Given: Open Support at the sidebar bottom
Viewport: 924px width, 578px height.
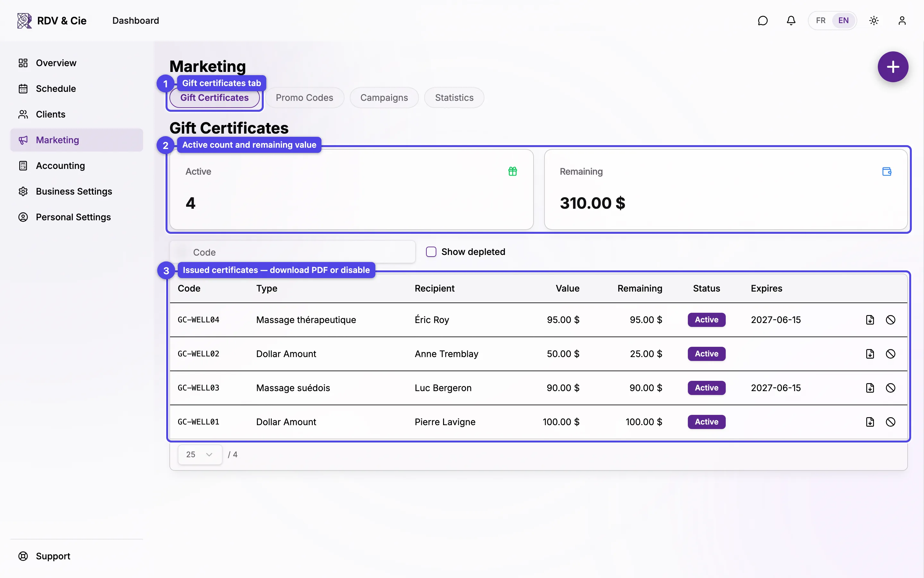Looking at the screenshot, I should tap(77, 556).
